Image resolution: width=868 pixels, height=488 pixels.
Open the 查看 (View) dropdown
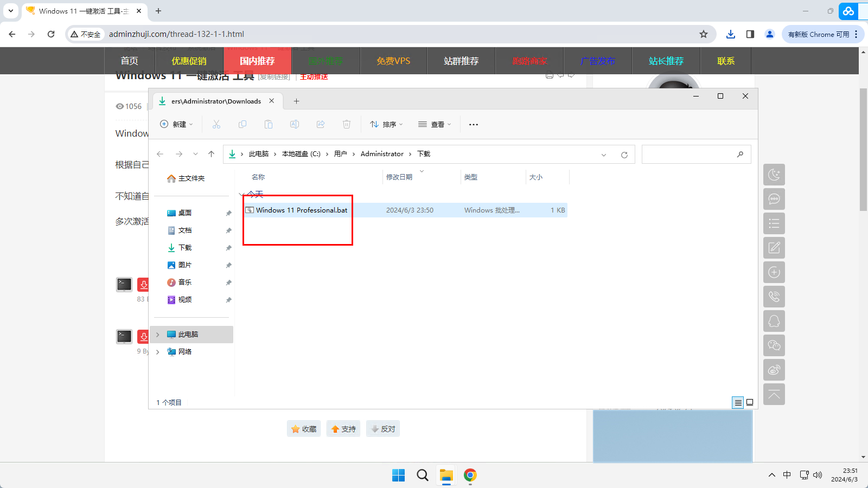pos(435,124)
